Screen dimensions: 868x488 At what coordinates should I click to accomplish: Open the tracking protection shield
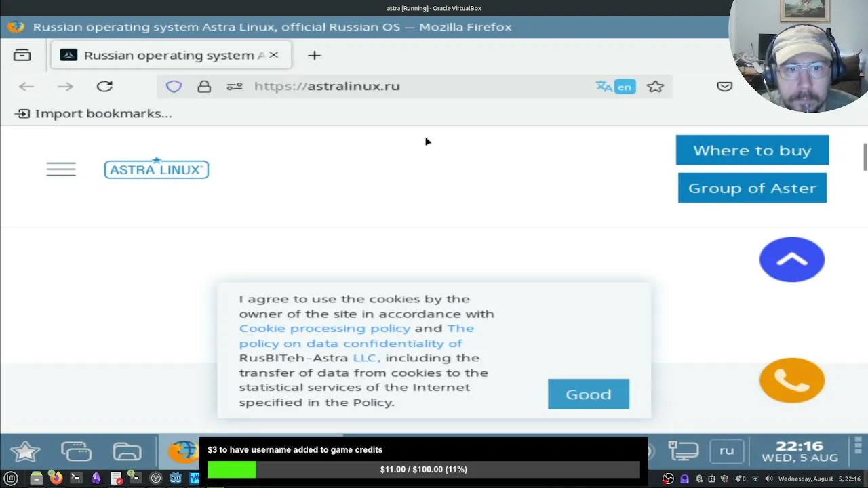click(x=174, y=86)
